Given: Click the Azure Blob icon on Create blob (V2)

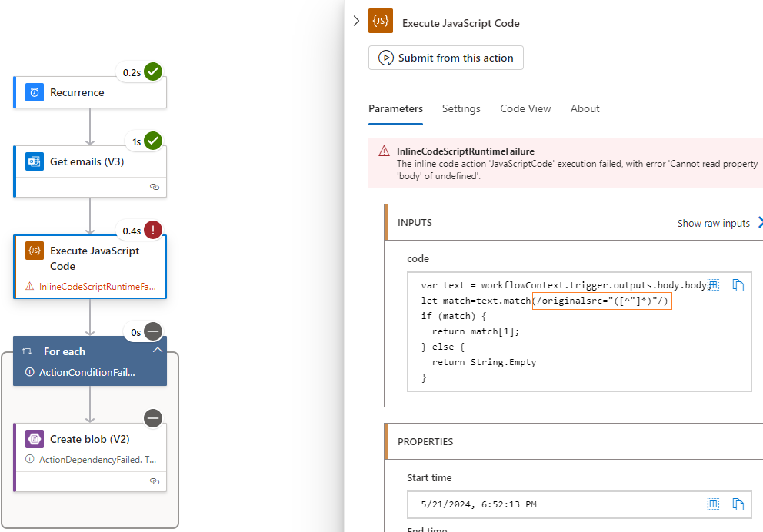Looking at the screenshot, I should [34, 438].
